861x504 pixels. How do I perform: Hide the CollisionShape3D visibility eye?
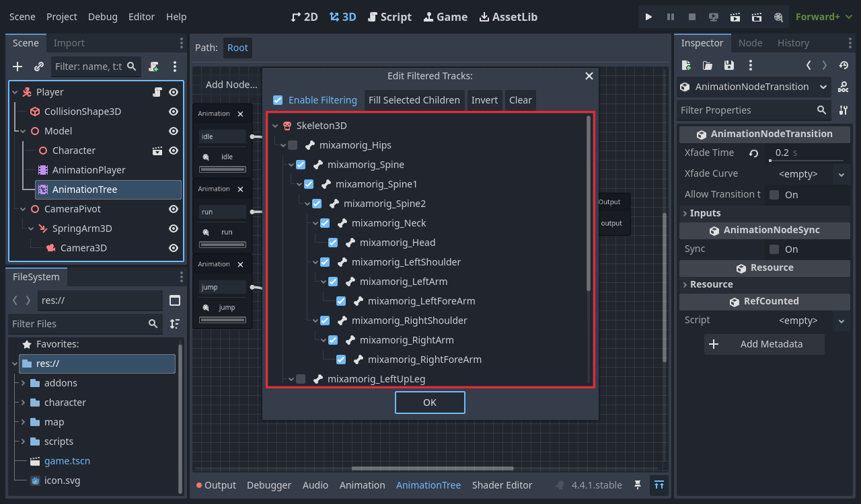click(174, 112)
